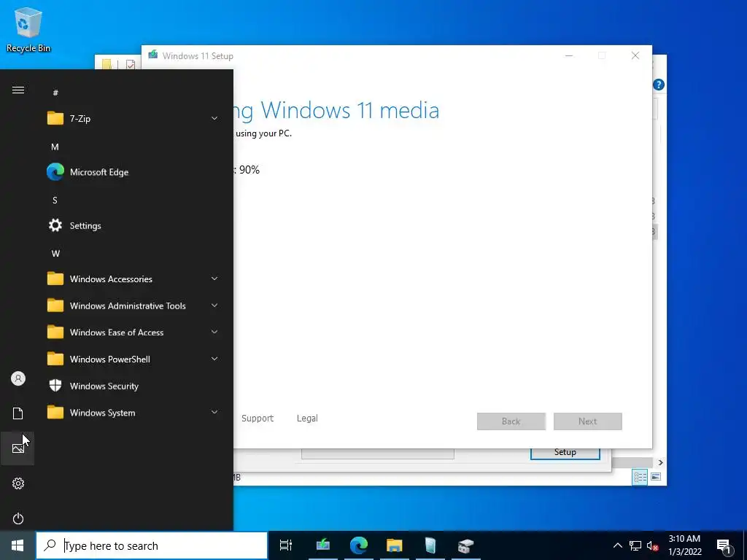Minimize the Windows 11 Setup window
The image size is (747, 560).
[569, 55]
